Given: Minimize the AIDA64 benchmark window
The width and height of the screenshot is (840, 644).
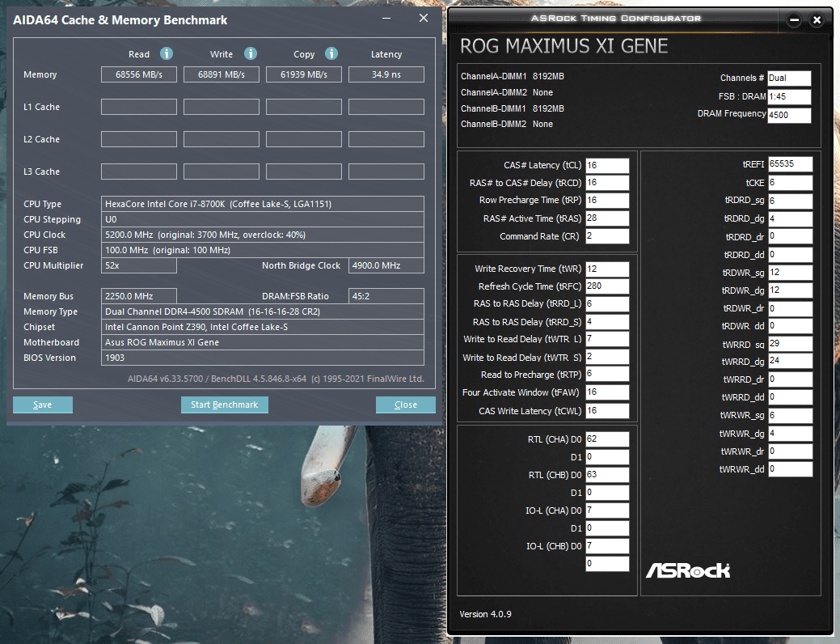Looking at the screenshot, I should click(386, 19).
